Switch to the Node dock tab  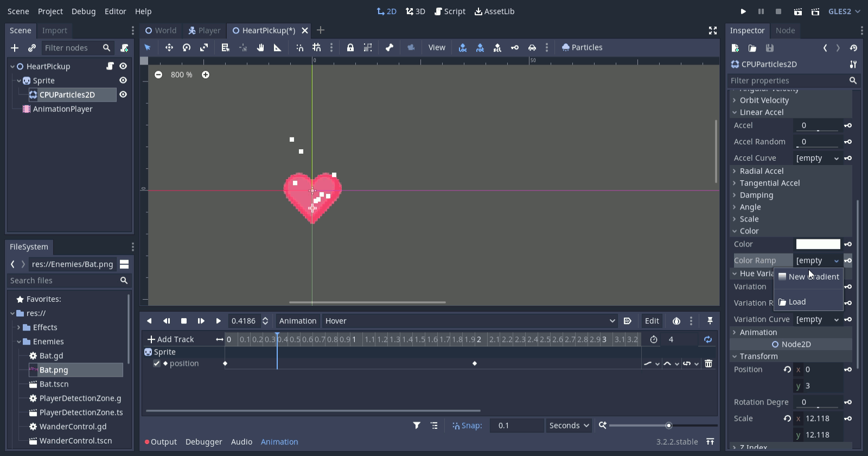pyautogui.click(x=785, y=30)
